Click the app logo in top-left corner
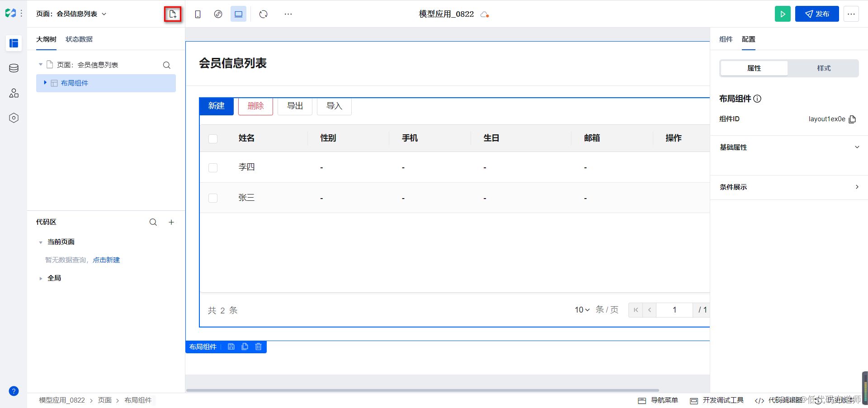The image size is (868, 408). [x=10, y=14]
